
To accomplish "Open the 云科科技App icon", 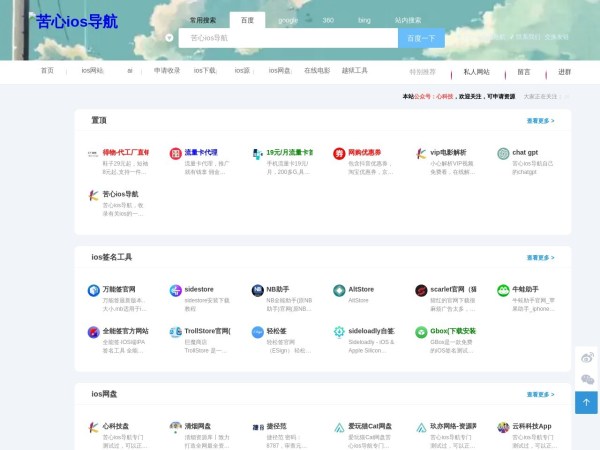I will pyautogui.click(x=503, y=427).
